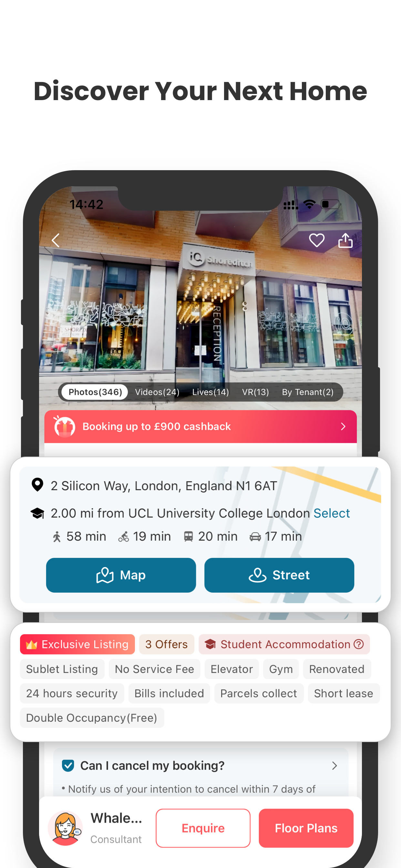Tap the Enquire button
The image size is (401, 868).
coord(203,828)
